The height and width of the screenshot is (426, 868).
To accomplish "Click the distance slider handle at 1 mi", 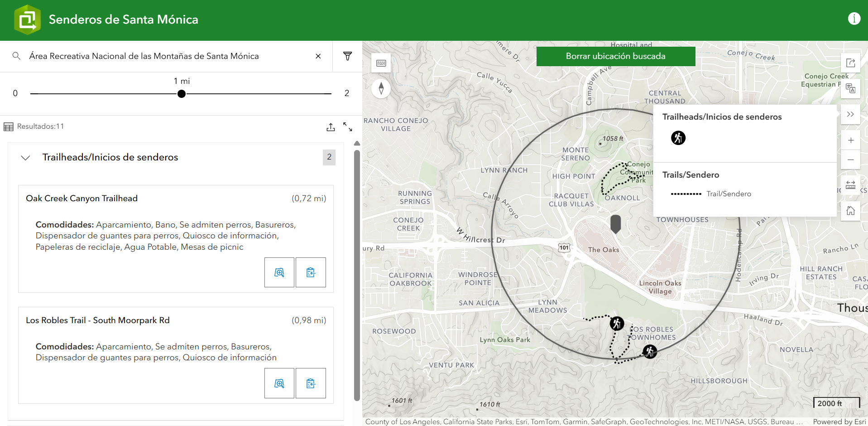I will [x=182, y=94].
